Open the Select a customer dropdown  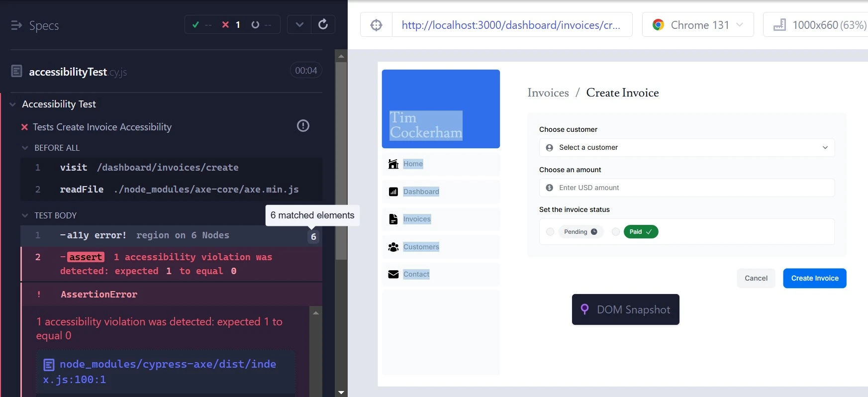pos(686,148)
